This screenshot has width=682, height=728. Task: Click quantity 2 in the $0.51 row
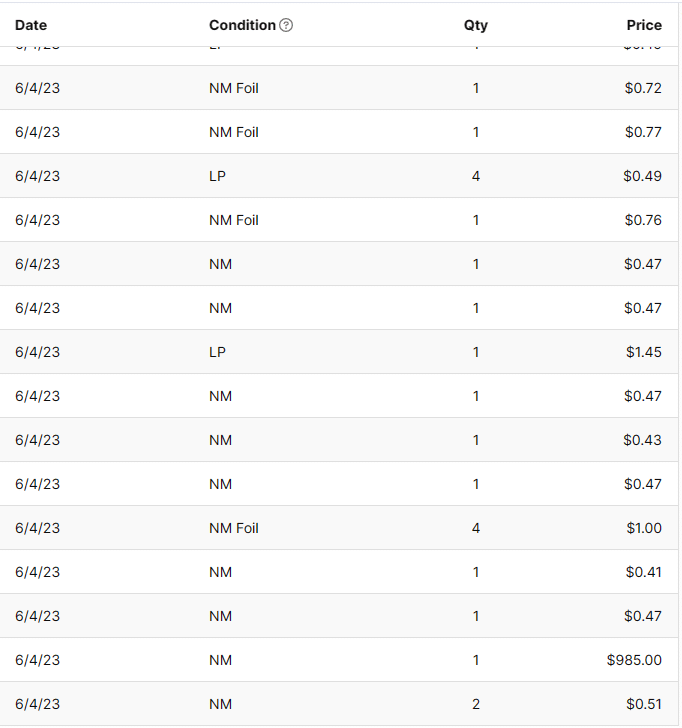pyautogui.click(x=476, y=704)
